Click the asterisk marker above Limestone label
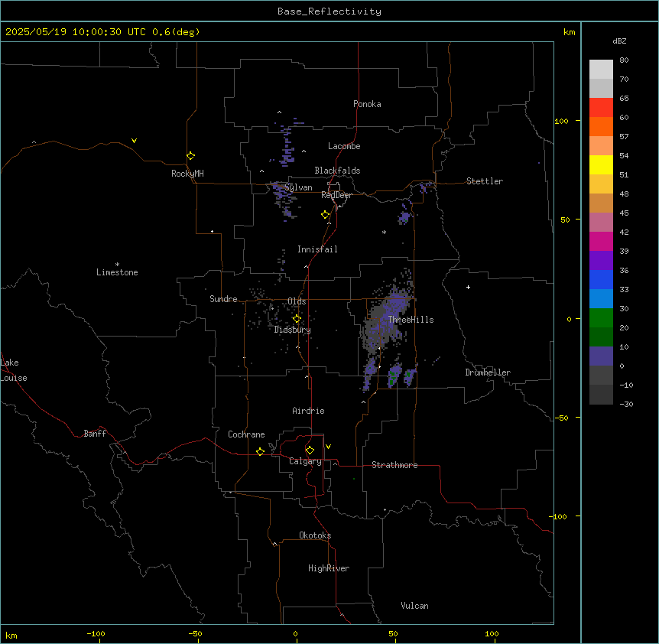 tap(117, 264)
